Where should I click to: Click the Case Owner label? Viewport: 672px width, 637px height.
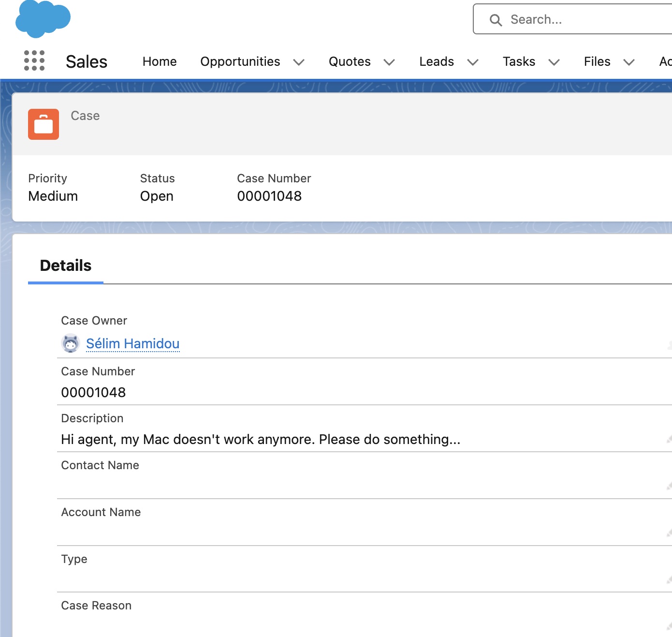pyautogui.click(x=94, y=321)
